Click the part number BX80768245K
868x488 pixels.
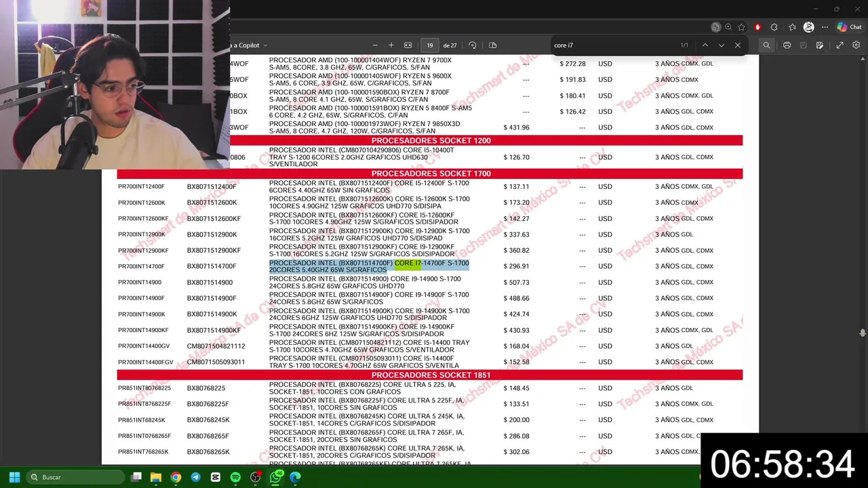208,420
